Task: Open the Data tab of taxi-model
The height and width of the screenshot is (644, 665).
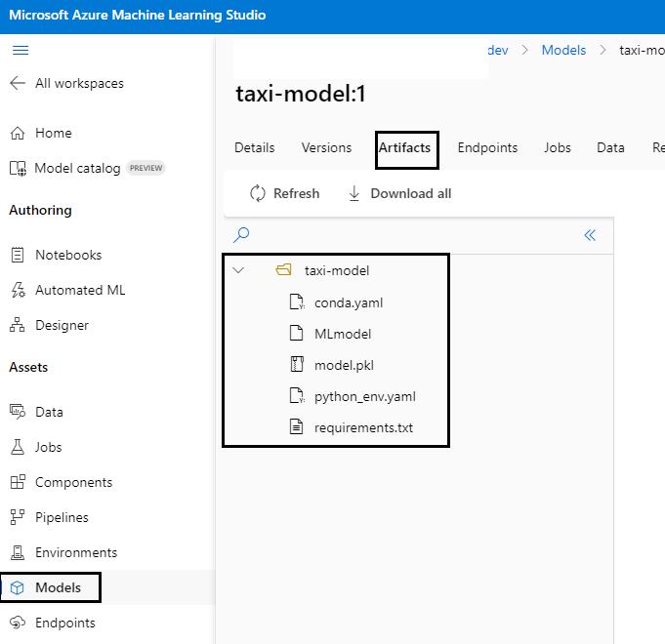Action: pyautogui.click(x=610, y=148)
